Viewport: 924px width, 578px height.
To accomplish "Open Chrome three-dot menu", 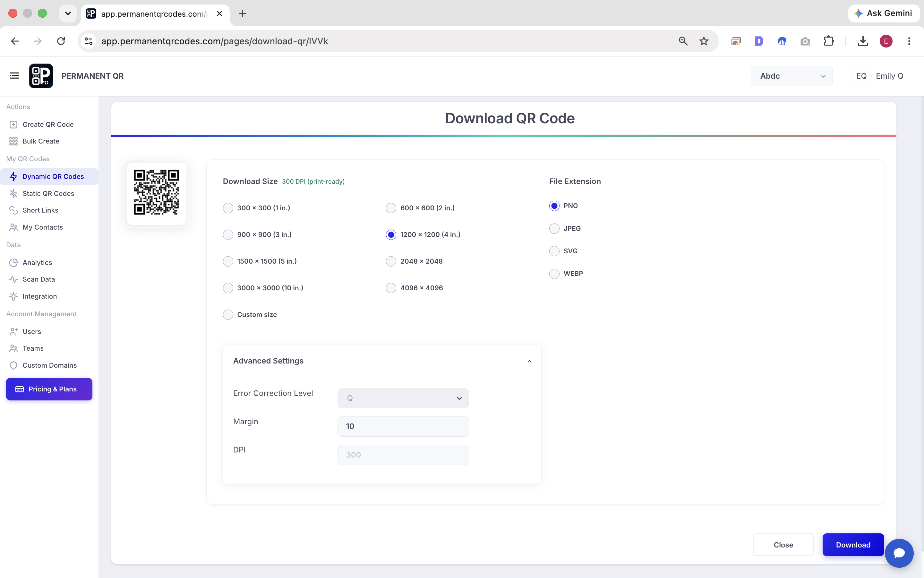I will [909, 41].
